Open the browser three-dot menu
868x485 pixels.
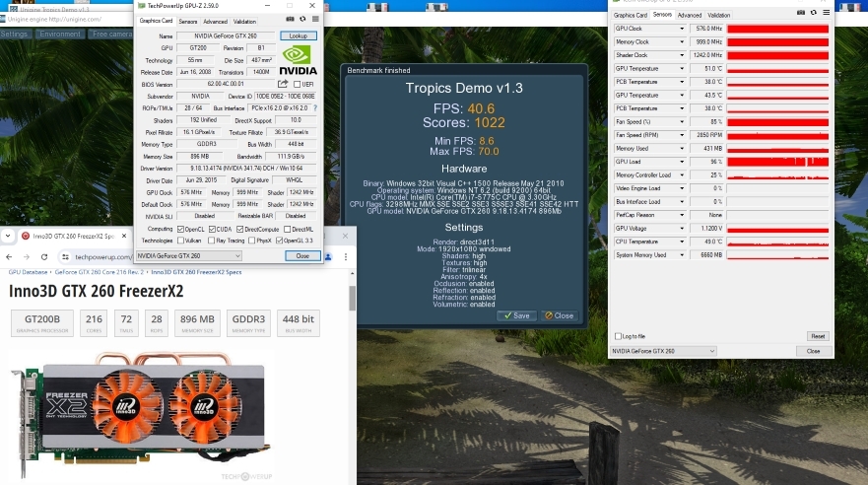coord(346,257)
